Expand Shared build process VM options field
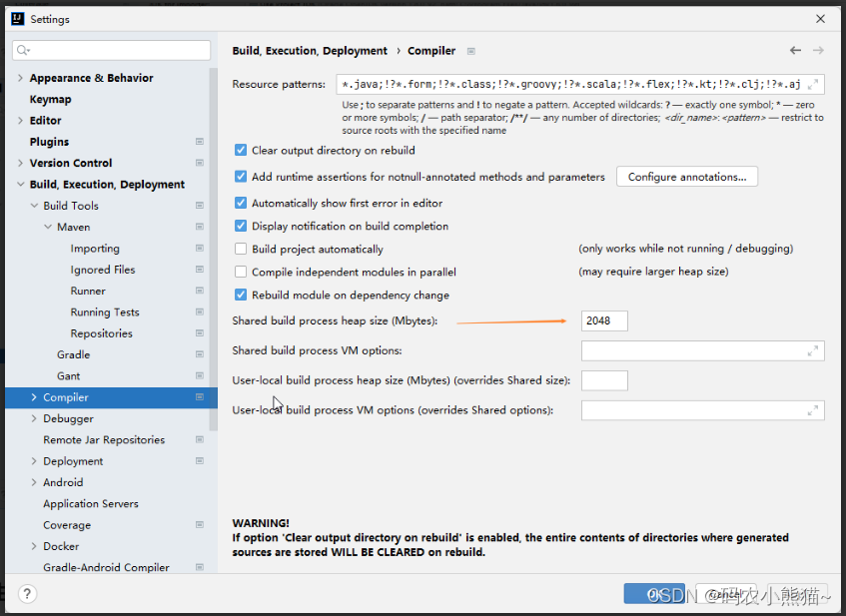The width and height of the screenshot is (846, 616). tap(813, 351)
